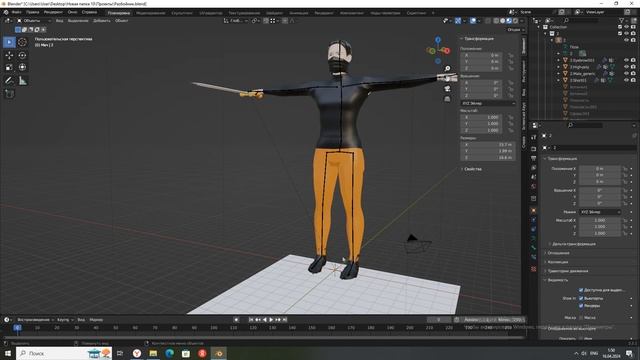
Task: Toggle camera view icon in viewport
Action: pyautogui.click(x=448, y=89)
